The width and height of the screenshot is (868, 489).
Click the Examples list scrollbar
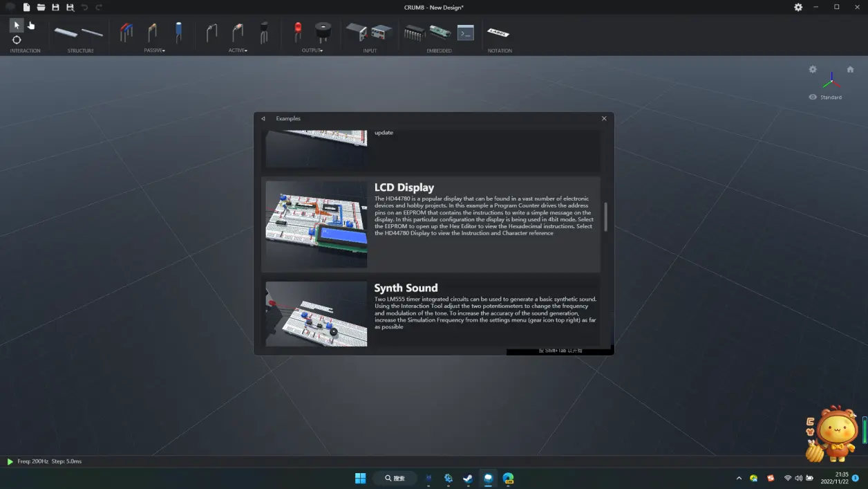point(606,216)
